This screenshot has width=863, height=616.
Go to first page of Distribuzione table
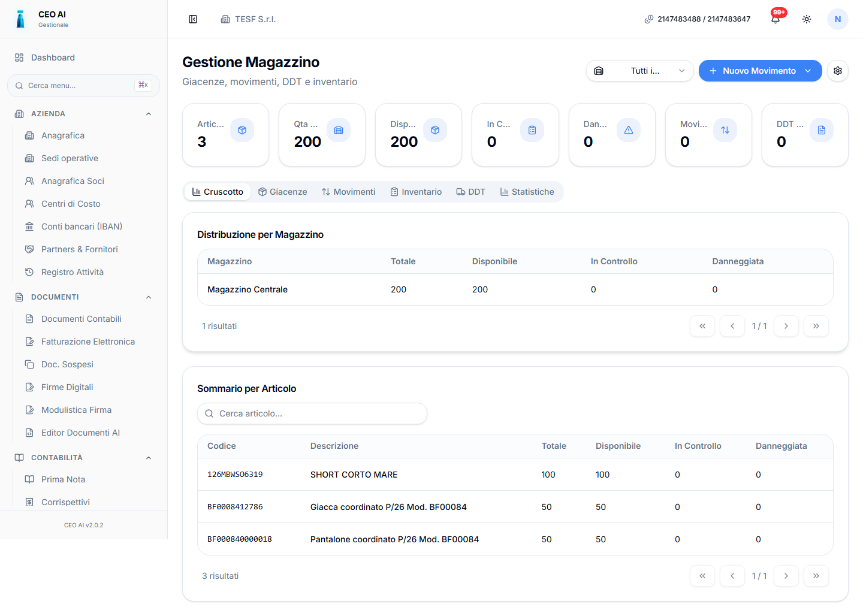702,326
